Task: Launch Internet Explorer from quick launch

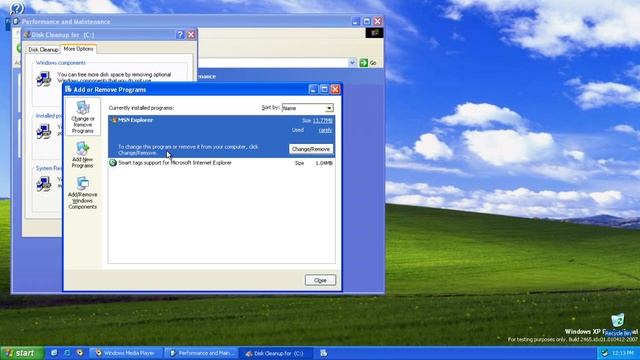Action: (54, 353)
